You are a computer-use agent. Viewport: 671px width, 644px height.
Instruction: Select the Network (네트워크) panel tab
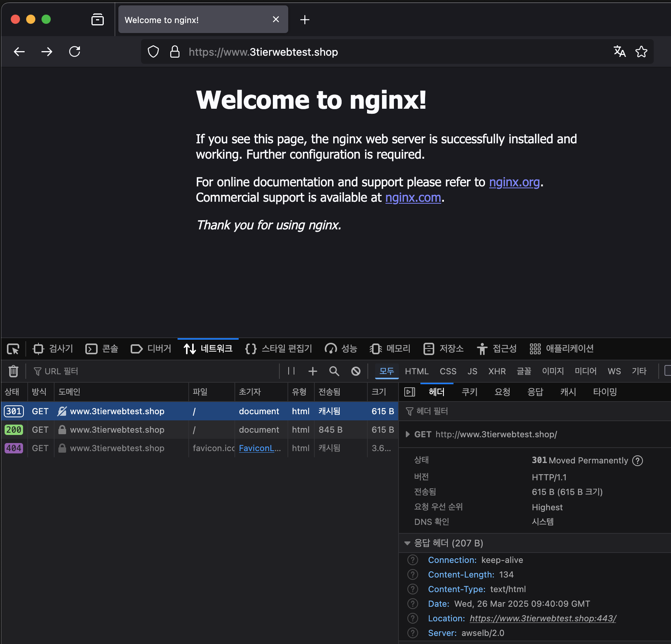[x=208, y=349]
